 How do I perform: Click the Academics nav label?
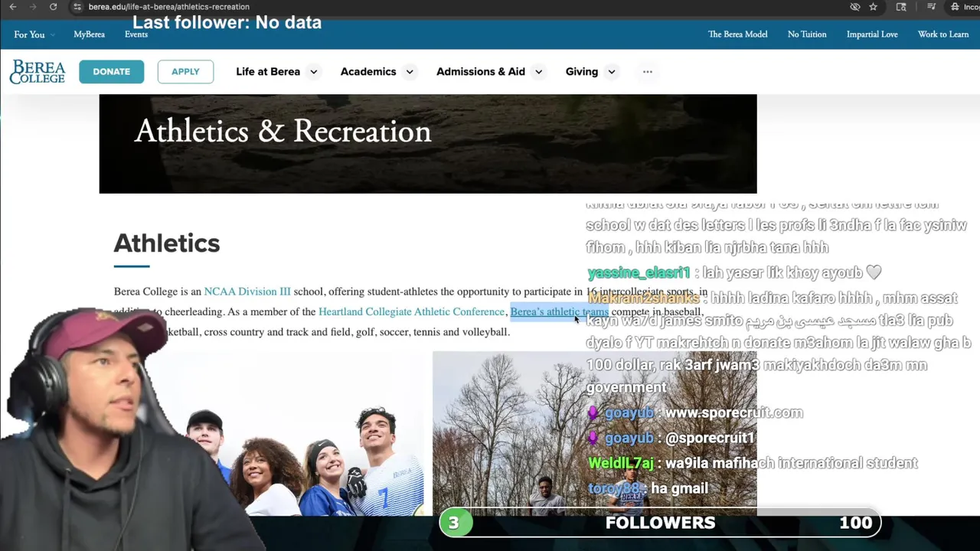coord(368,72)
